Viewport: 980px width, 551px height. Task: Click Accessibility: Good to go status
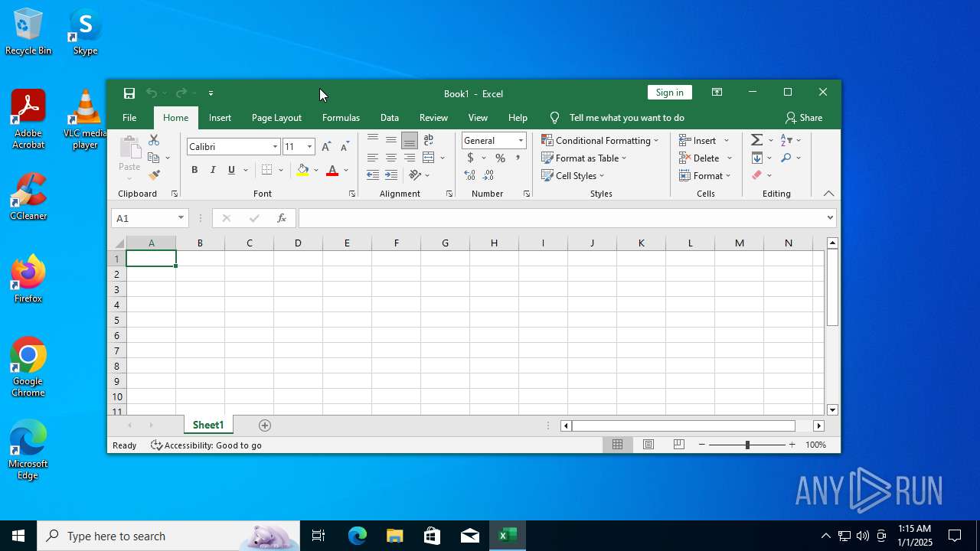pyautogui.click(x=206, y=445)
